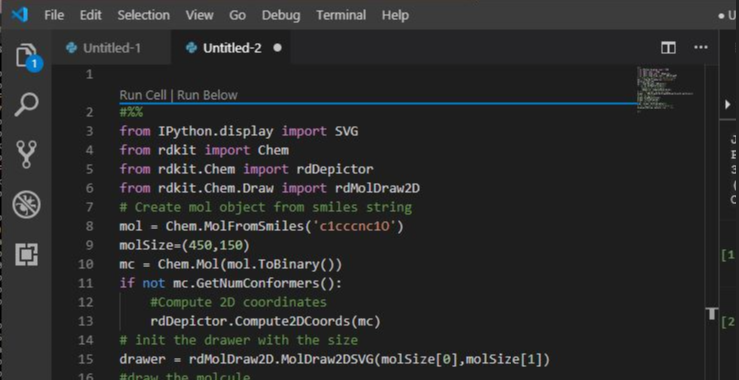Screen dimensions: 739x380
Task: Click the Python icon on Untitled-1 tab
Action: (72, 48)
